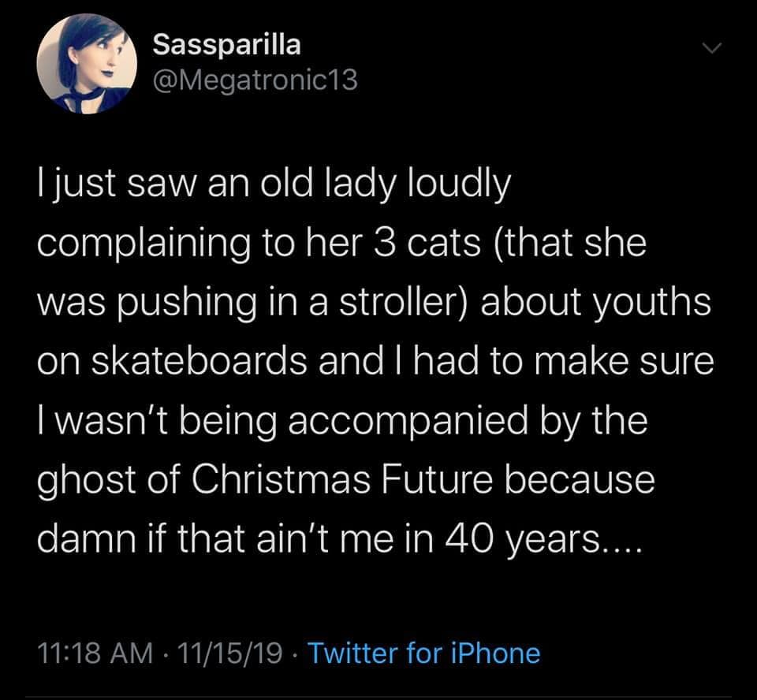
Task: Click the Sassparilla display name
Action: (x=226, y=44)
